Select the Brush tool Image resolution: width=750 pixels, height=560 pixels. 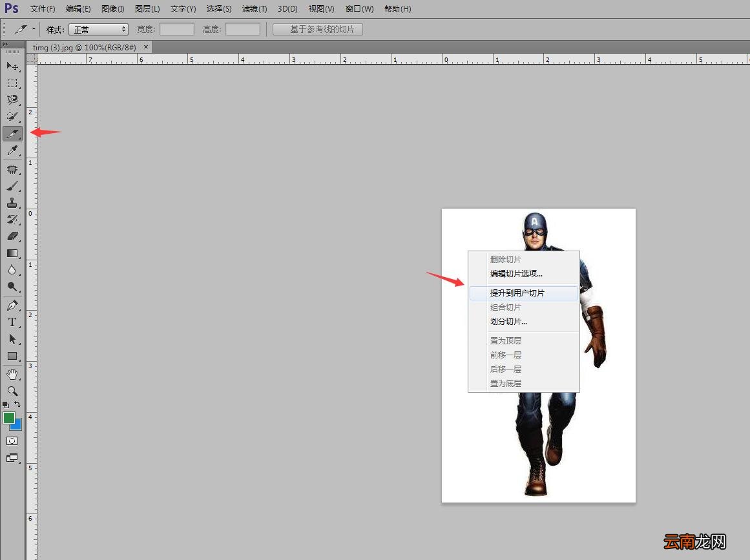[x=12, y=186]
